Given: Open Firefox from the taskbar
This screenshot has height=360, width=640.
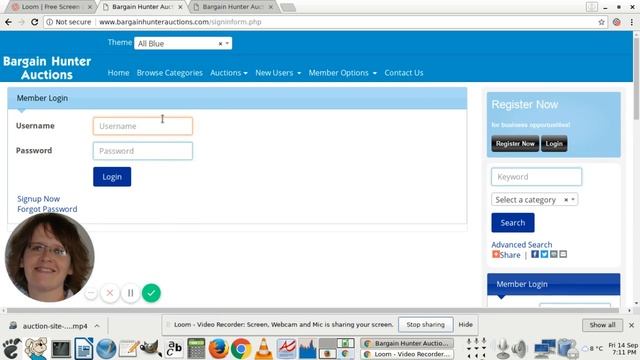Looking at the screenshot, I should tap(218, 349).
